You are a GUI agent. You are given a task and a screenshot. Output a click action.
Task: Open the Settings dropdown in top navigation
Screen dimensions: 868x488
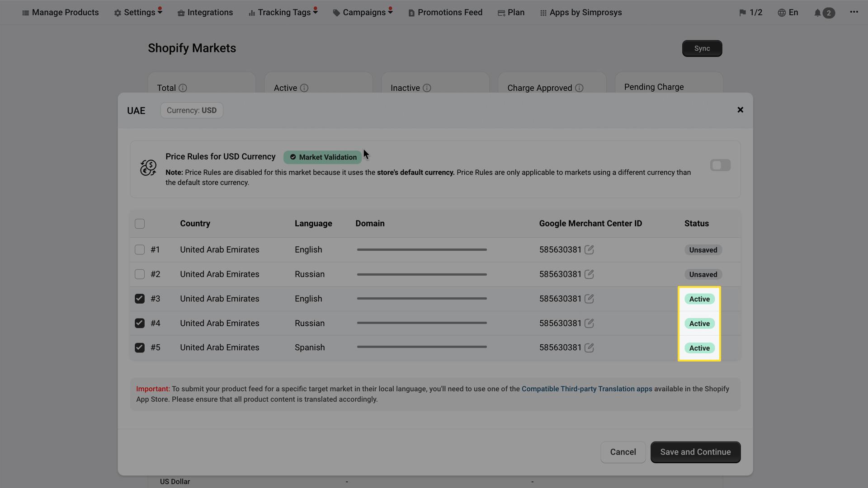pos(137,12)
